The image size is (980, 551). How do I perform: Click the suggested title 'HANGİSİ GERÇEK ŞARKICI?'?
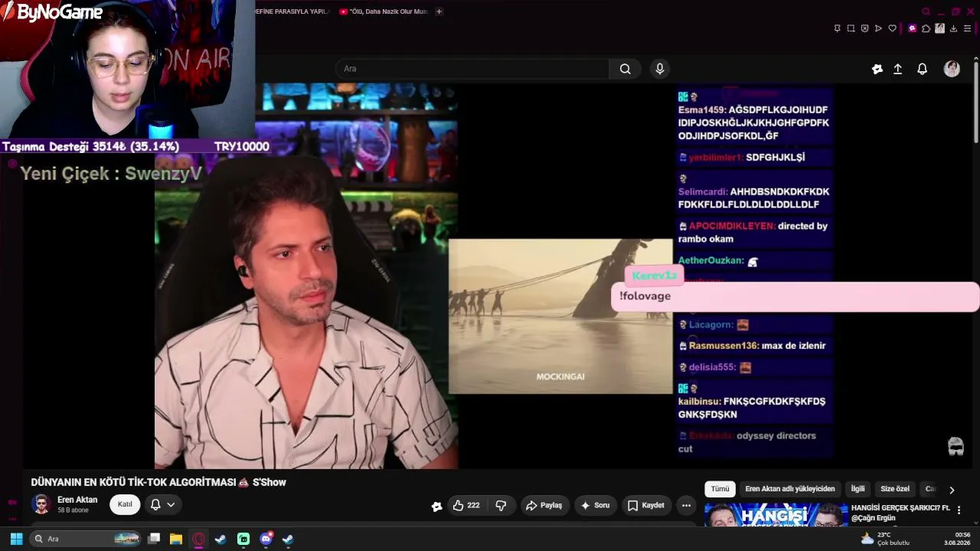click(900, 507)
